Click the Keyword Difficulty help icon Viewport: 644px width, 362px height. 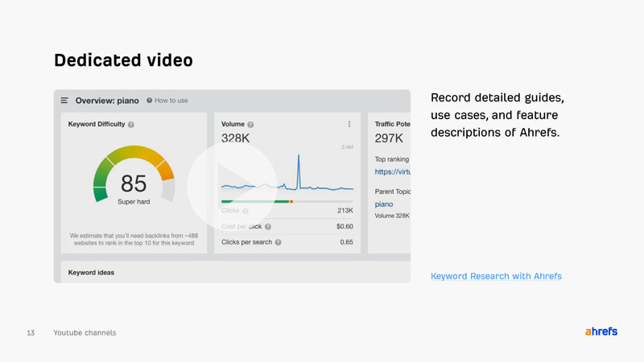(x=131, y=125)
